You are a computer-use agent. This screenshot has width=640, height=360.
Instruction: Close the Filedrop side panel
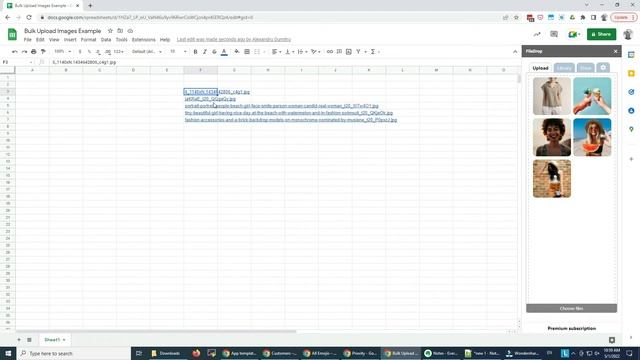tap(616, 51)
